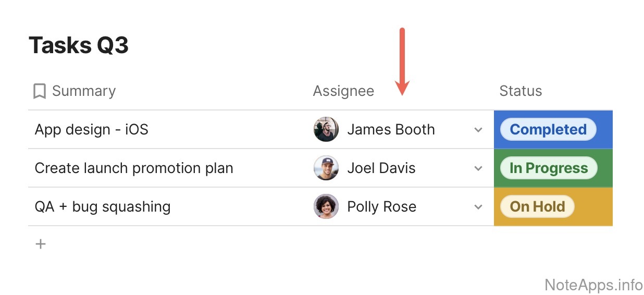Expand the James Booth assignee dropdown
The width and height of the screenshot is (644, 295).
click(x=478, y=130)
